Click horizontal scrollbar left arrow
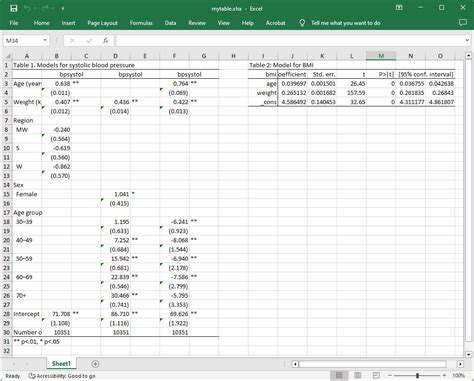Screen dimensions: 474x381 click(295, 364)
